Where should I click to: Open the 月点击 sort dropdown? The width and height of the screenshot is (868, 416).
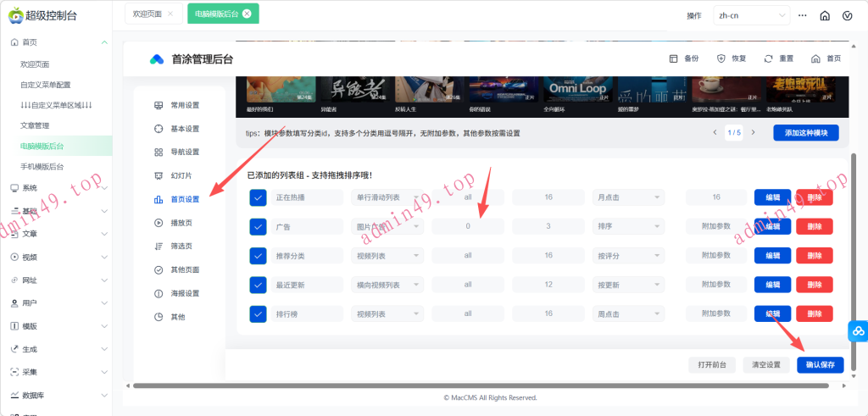pos(627,197)
